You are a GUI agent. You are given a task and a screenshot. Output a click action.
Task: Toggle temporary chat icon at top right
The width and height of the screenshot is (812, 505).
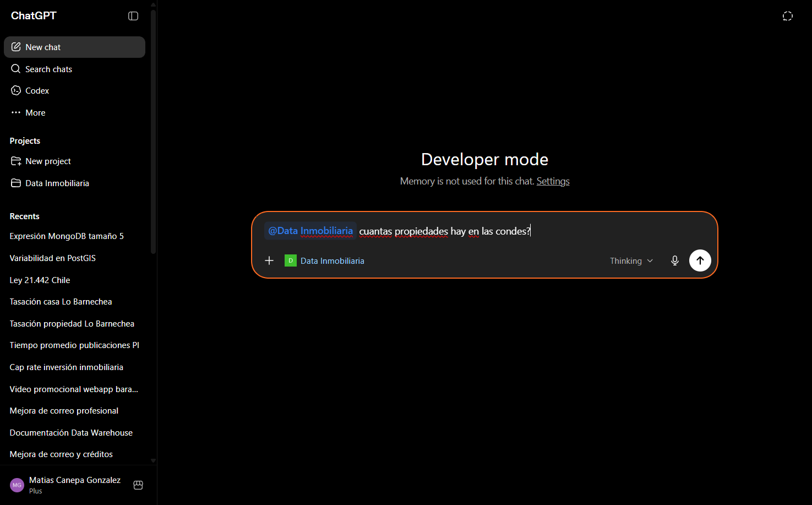point(788,16)
